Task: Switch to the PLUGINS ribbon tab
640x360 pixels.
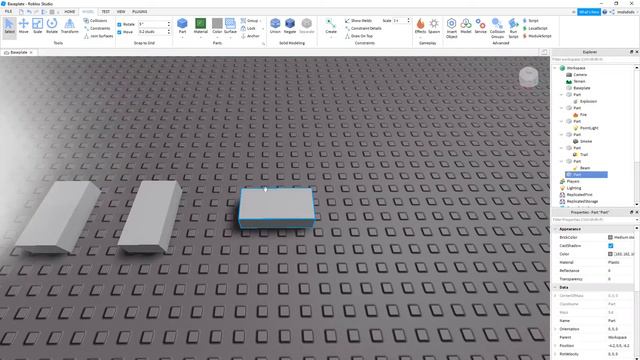Action: coord(140,12)
